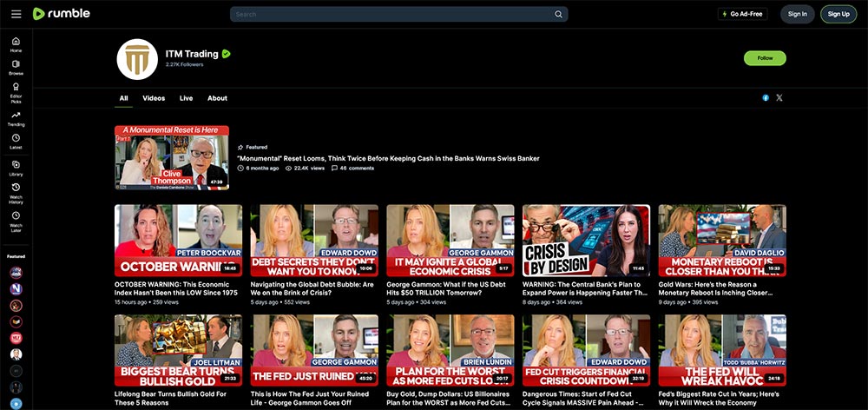Screen dimensions: 868x410
Task: Click the search magnifier icon
Action: click(559, 14)
